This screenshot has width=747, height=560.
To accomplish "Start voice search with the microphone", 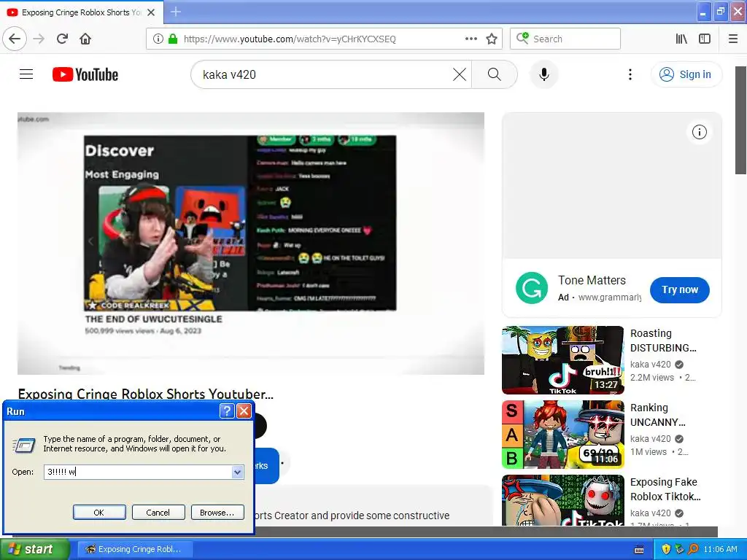I will (543, 74).
